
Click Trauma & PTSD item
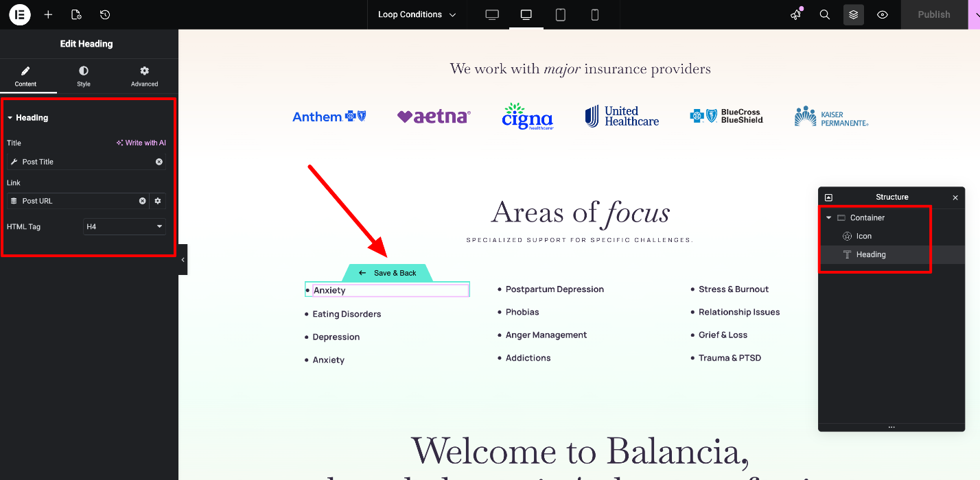[x=730, y=358]
